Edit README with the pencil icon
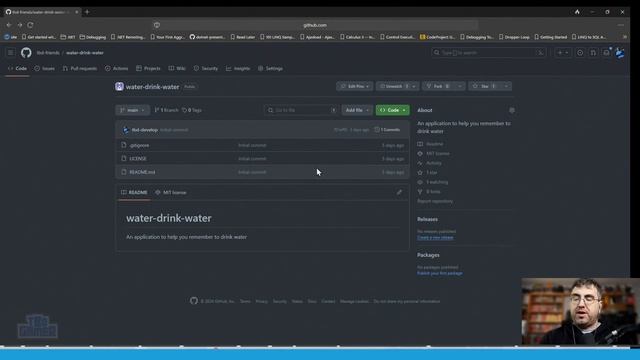This screenshot has height=360, width=640. tap(399, 192)
